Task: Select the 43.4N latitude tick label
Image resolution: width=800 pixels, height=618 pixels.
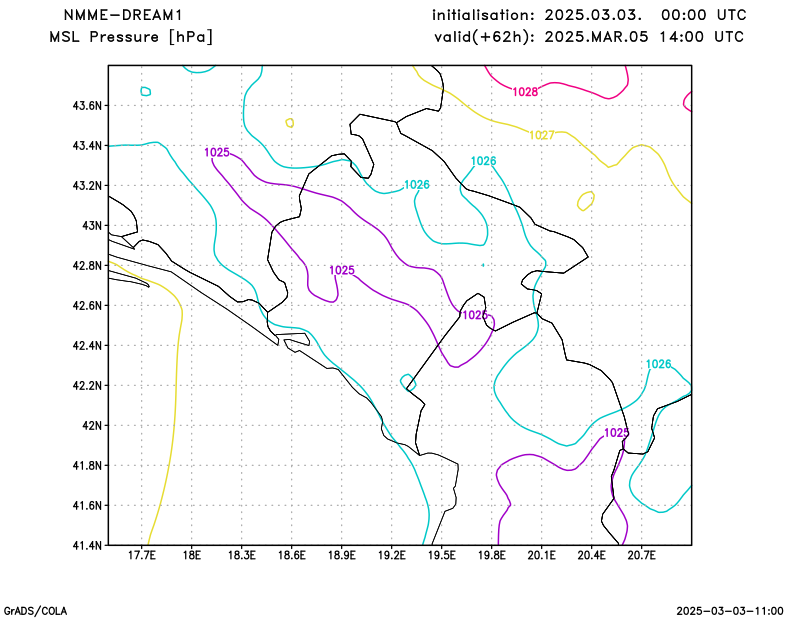Action: click(87, 146)
